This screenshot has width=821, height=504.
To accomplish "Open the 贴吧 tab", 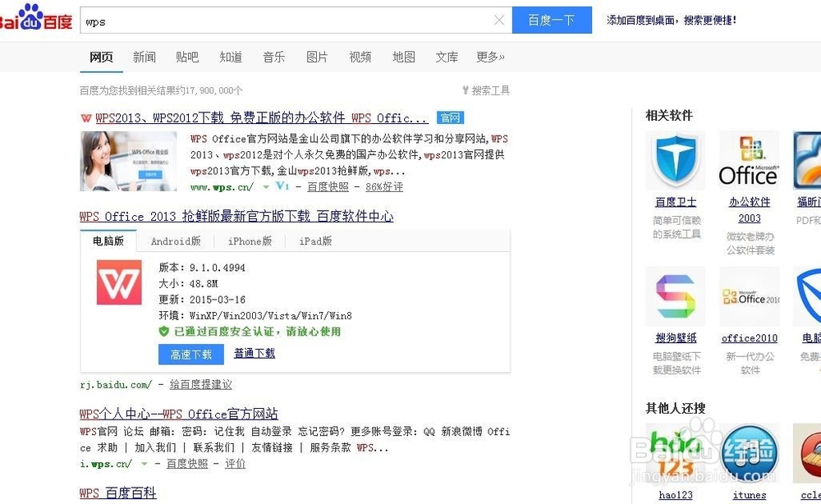I will tap(187, 57).
